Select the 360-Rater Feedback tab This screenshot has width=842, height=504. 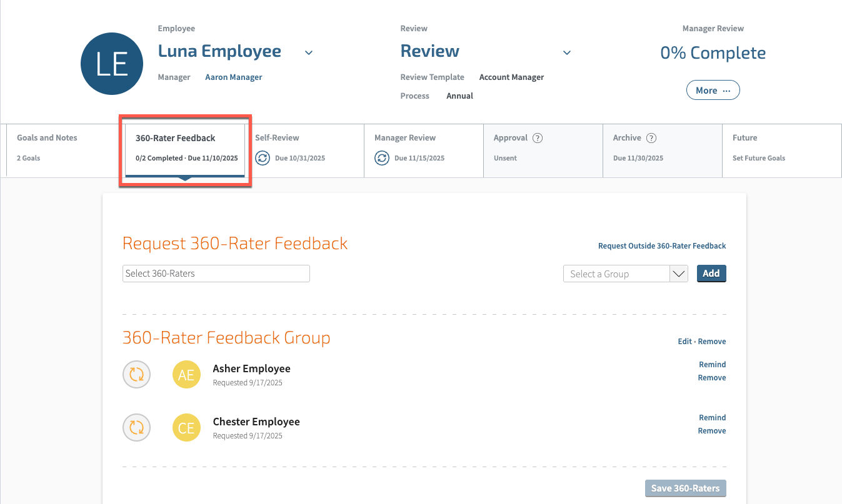click(x=185, y=151)
